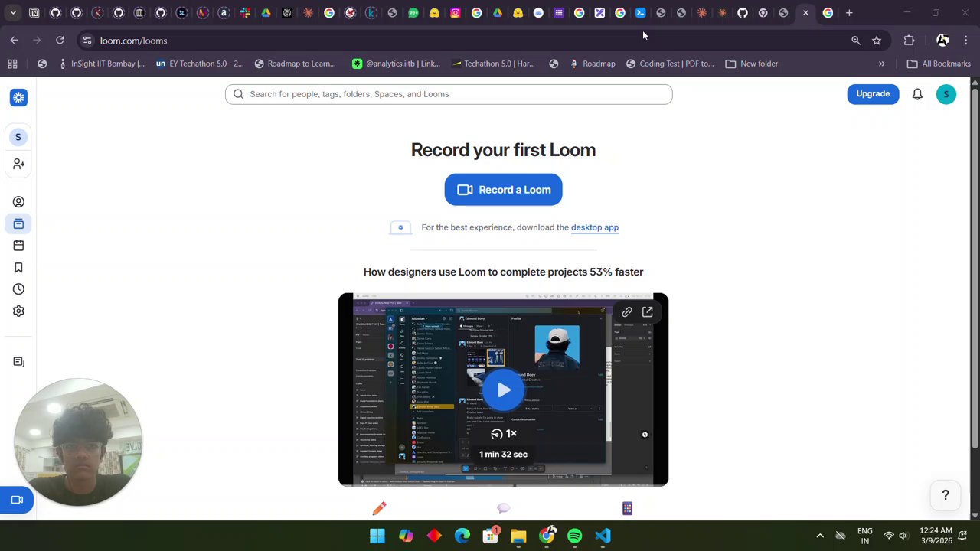
Task: Go back using the browser back arrow
Action: click(x=15, y=41)
